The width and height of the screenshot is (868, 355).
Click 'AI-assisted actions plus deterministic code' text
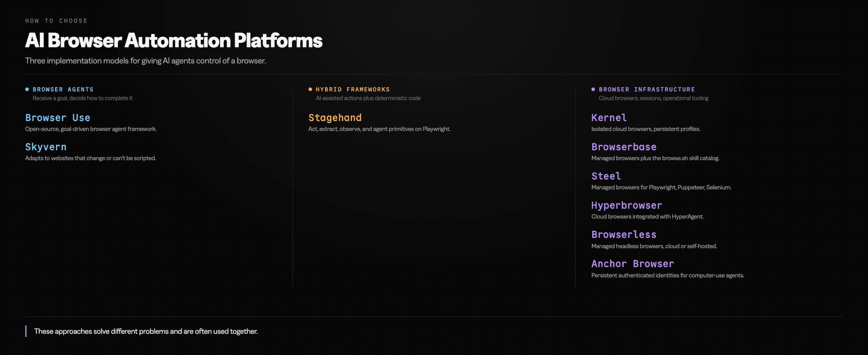pyautogui.click(x=368, y=98)
